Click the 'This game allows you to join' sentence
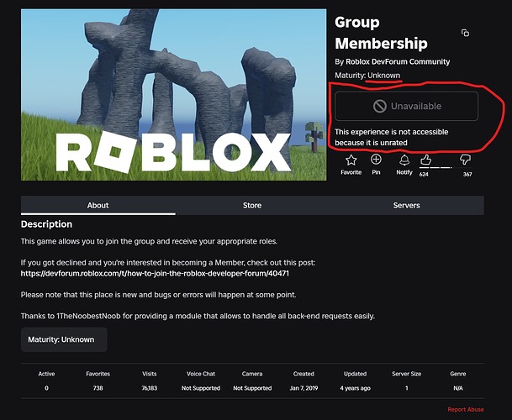Screen dimensions: 512x420 click(x=149, y=241)
